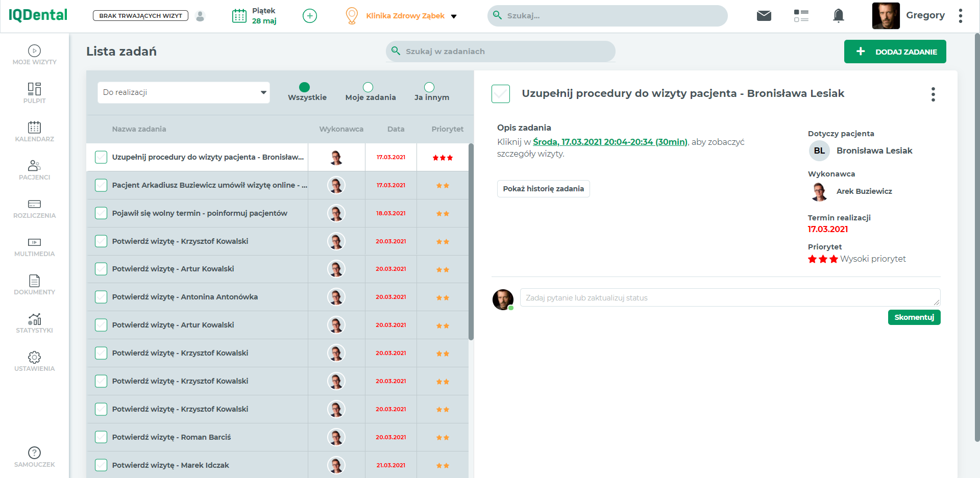980x478 pixels.
Task: Click the green plus circle icon
Action: [310, 16]
